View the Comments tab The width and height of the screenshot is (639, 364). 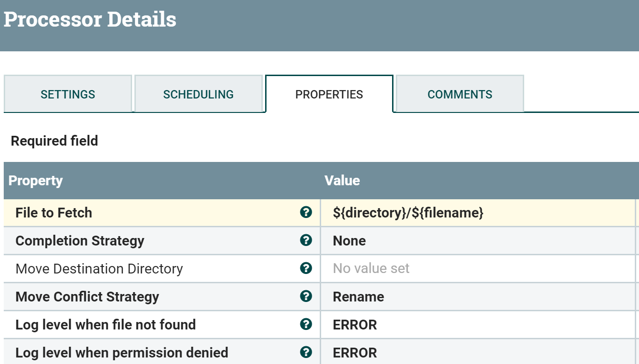(459, 94)
